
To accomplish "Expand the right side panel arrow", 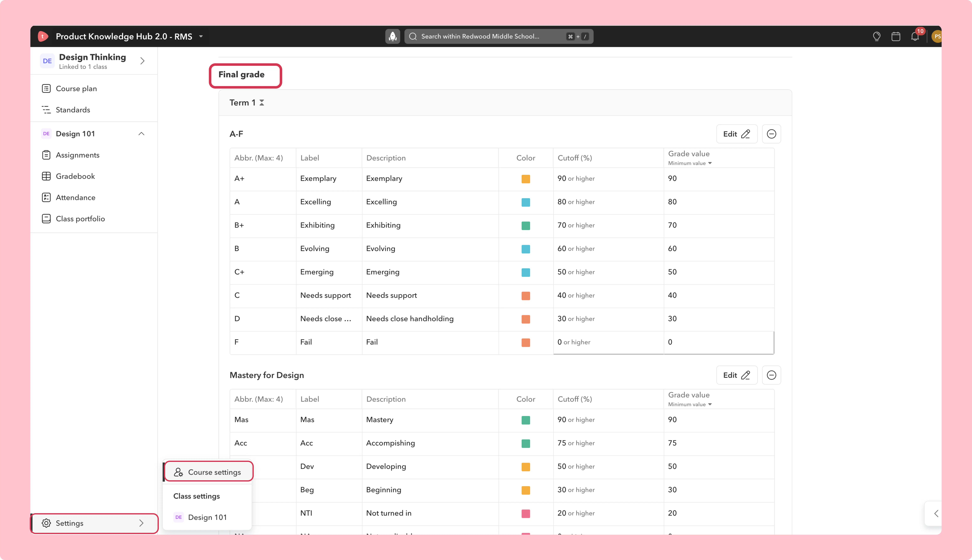I will pyautogui.click(x=936, y=513).
